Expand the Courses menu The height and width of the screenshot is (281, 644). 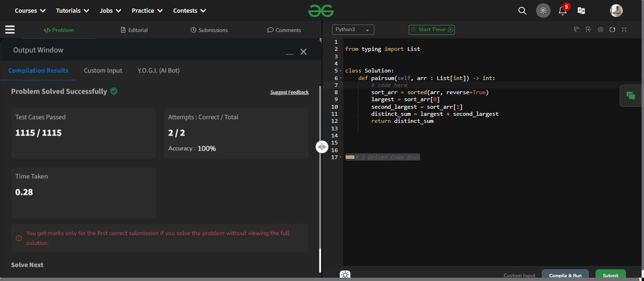coord(30,11)
